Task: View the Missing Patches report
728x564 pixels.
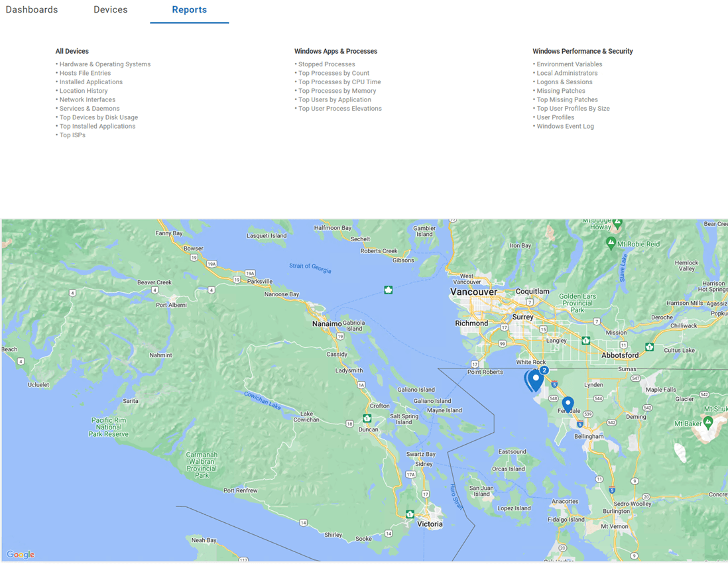Action: click(x=560, y=91)
